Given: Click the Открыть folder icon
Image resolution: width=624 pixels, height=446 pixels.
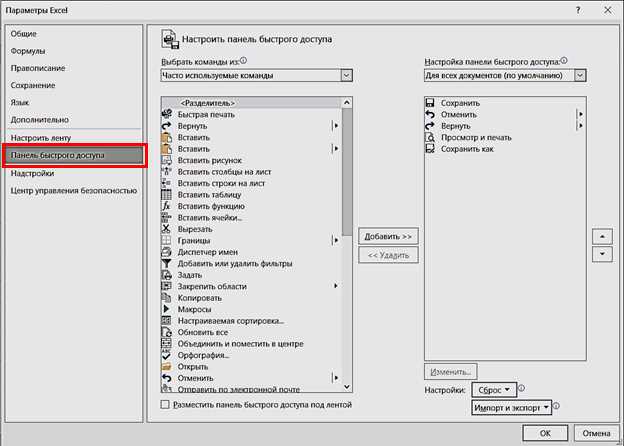Looking at the screenshot, I should (x=166, y=367).
